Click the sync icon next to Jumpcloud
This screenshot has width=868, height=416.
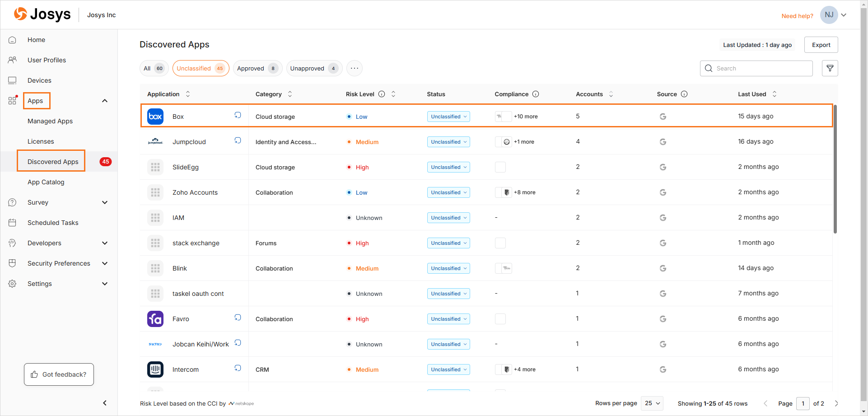coord(238,140)
